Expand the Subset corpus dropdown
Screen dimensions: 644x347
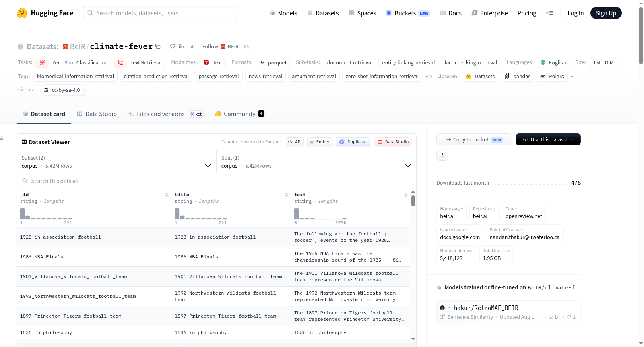click(x=116, y=162)
